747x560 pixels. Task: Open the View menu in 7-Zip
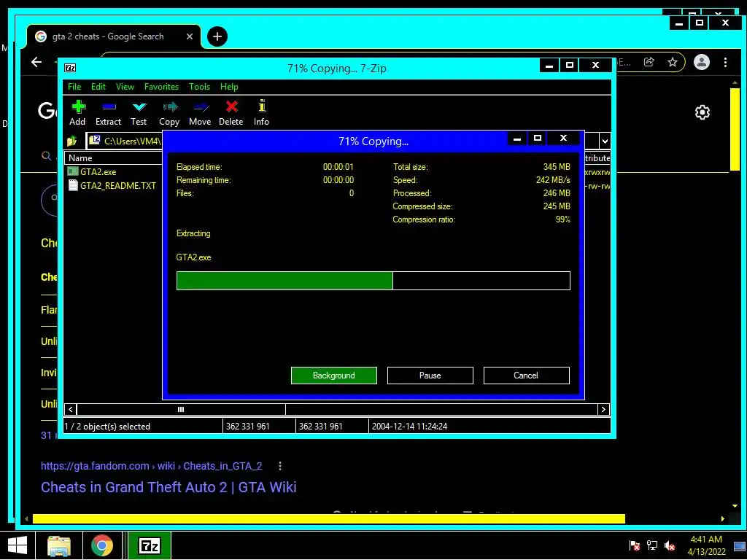125,87
